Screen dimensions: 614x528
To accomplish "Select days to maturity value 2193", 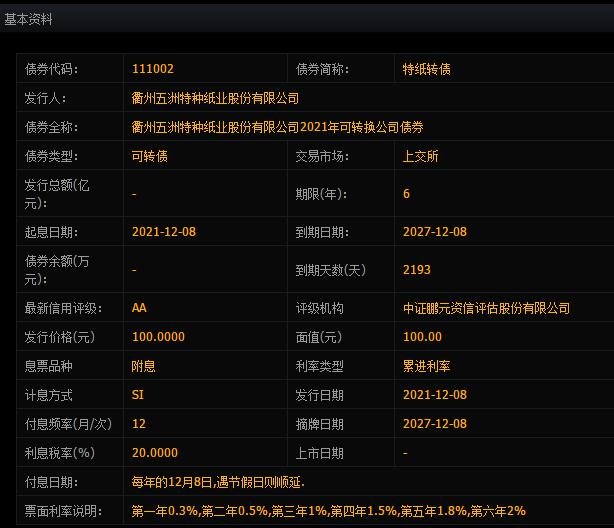I will click(x=417, y=269).
